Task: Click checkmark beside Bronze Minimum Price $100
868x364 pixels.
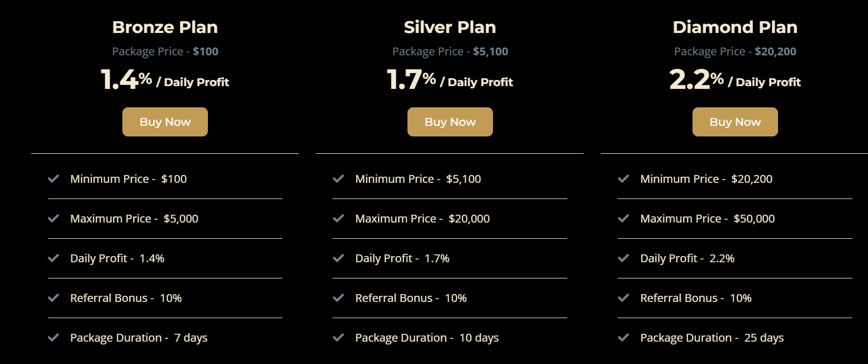Action: click(x=54, y=179)
